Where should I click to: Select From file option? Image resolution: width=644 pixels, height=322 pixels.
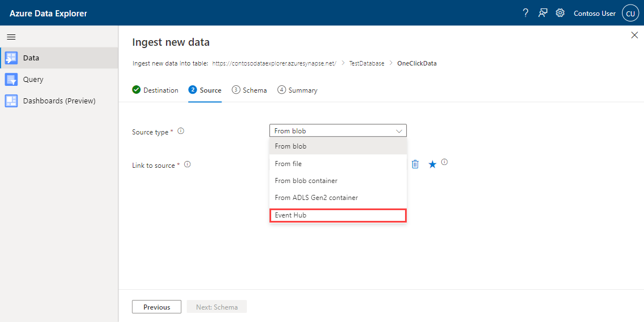338,163
